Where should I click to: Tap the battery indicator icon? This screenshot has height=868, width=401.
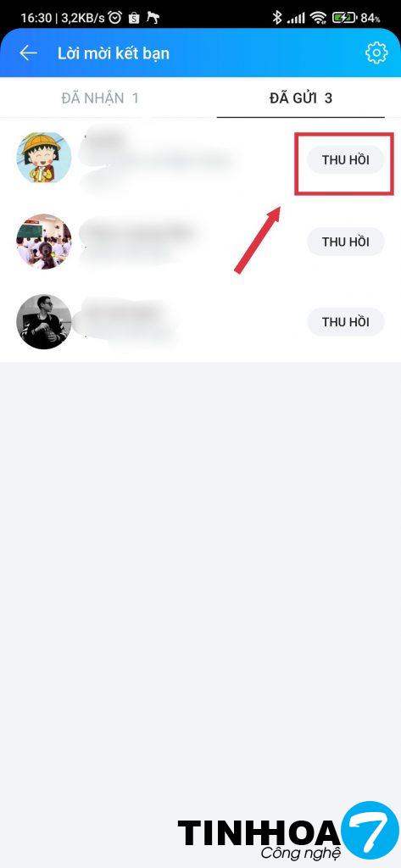pos(344,18)
